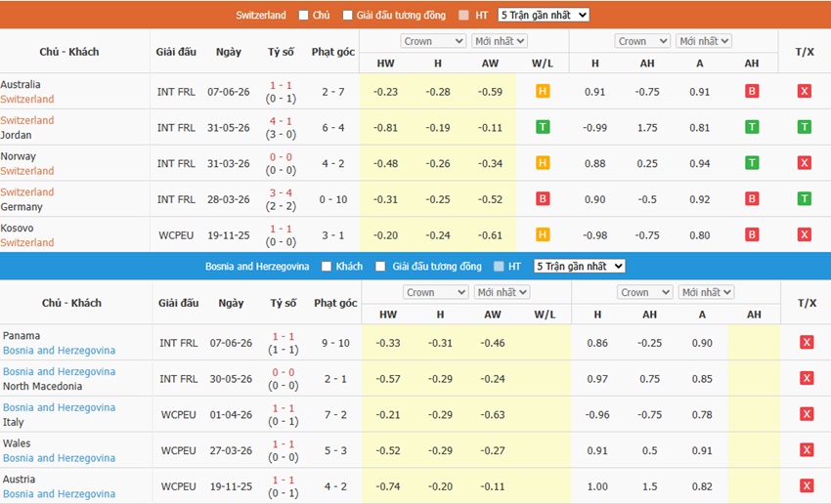Screen dimensions: 831x504
Task: Open Australia team link
Action: tap(21, 84)
